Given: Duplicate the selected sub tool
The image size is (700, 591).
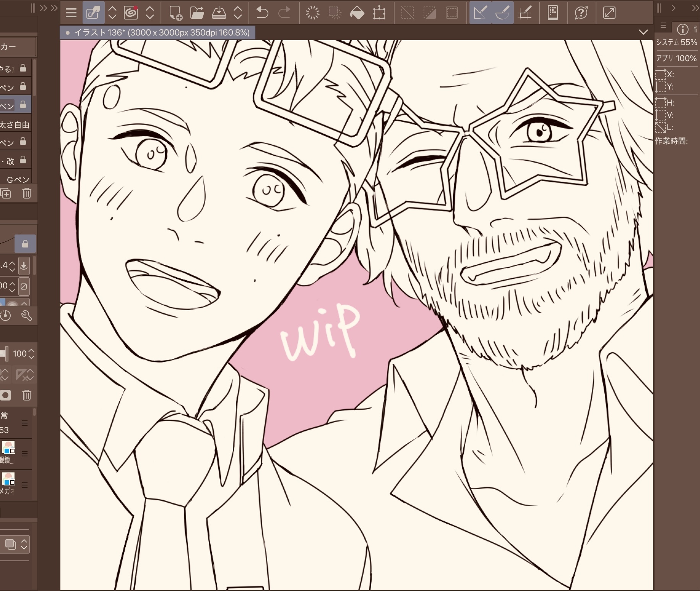Looking at the screenshot, I should (6, 193).
